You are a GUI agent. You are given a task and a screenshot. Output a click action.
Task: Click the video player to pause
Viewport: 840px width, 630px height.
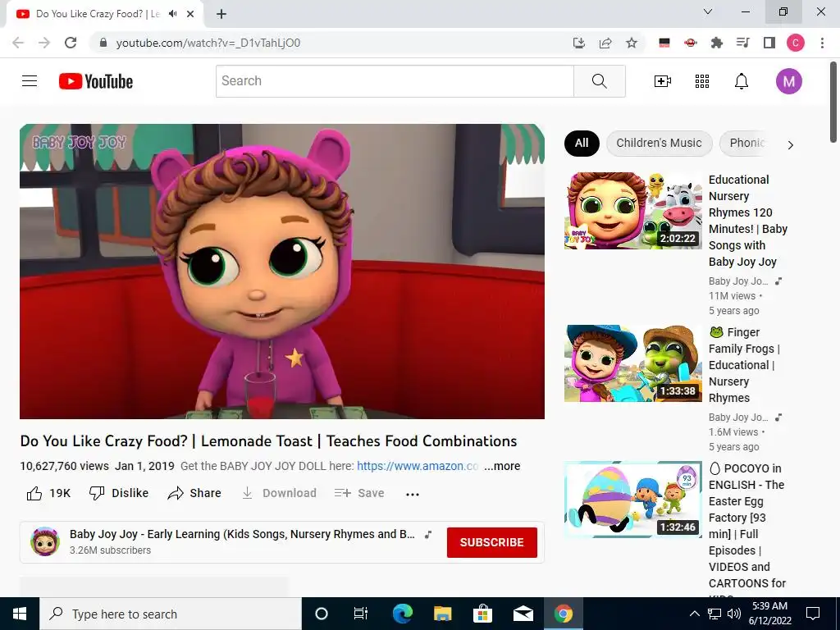tap(282, 271)
